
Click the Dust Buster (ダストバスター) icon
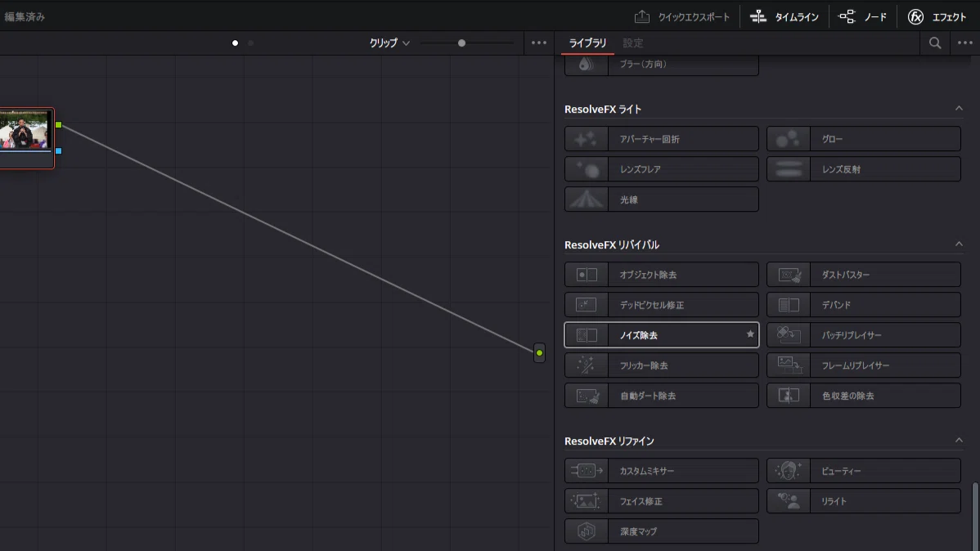pyautogui.click(x=788, y=274)
